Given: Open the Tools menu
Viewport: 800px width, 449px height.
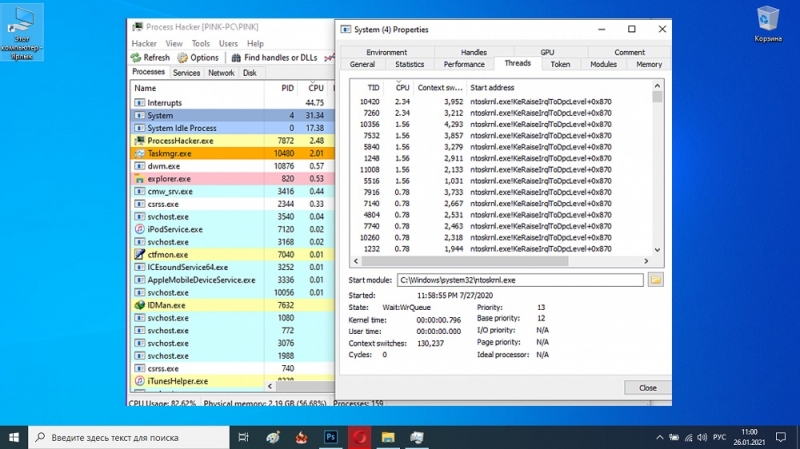Looking at the screenshot, I should (x=201, y=43).
